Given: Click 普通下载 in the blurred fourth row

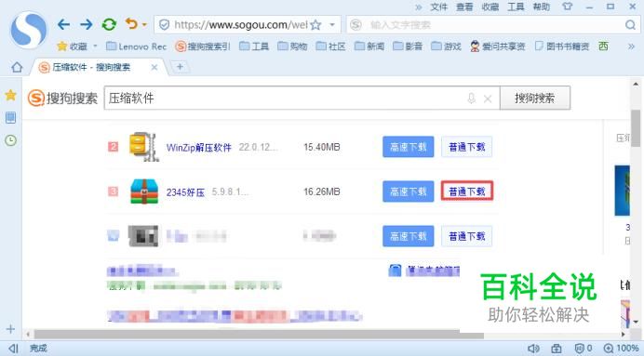Looking at the screenshot, I should tap(467, 236).
